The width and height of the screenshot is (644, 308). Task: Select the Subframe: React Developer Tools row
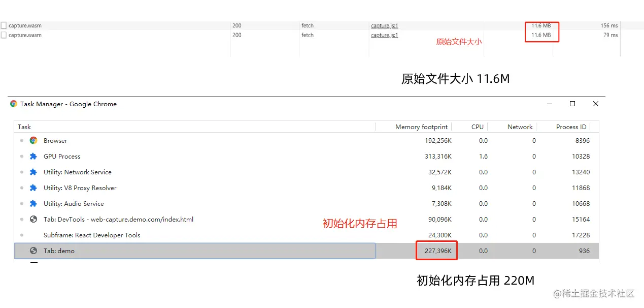click(x=91, y=235)
